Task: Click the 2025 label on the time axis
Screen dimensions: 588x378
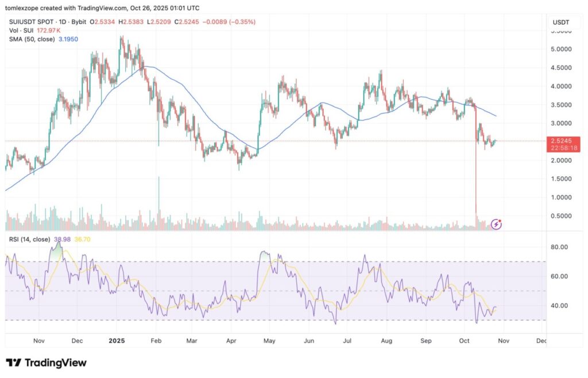Action: tap(117, 340)
